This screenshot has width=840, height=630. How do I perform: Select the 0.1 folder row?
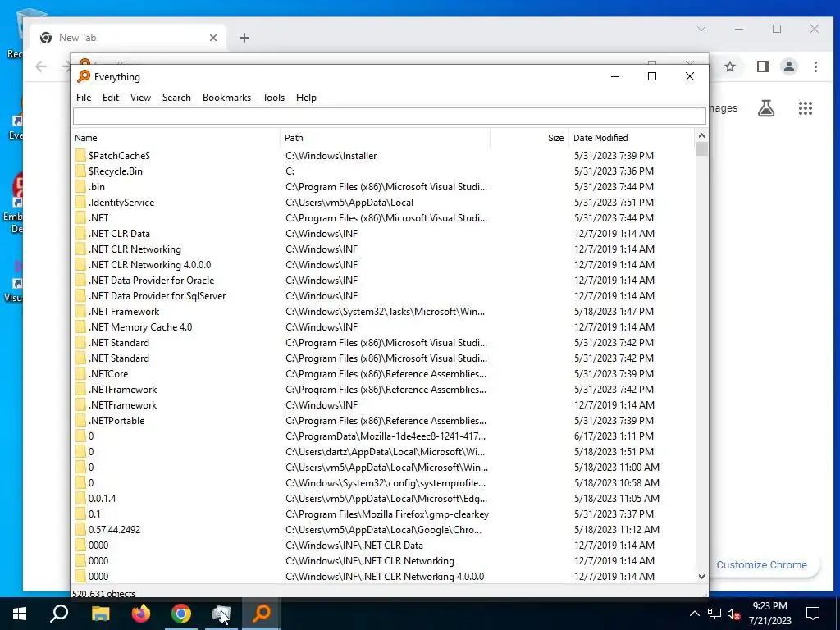[x=384, y=514]
